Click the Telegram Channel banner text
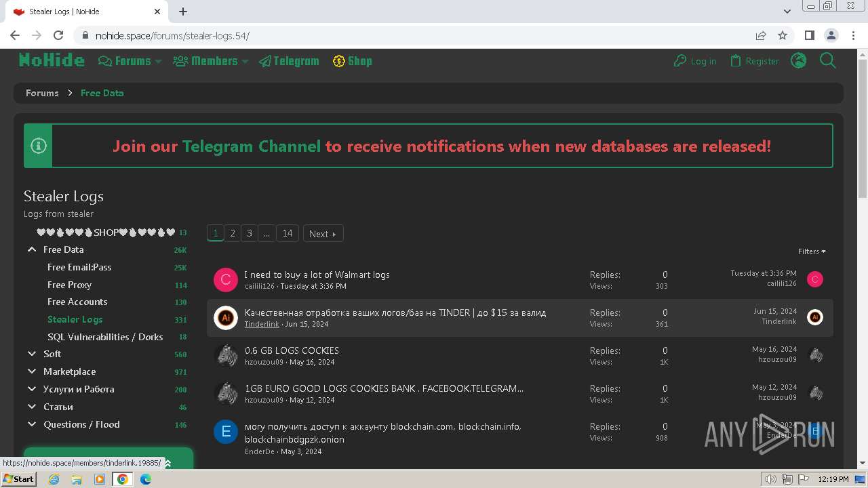The height and width of the screenshot is (488, 868). tap(251, 146)
